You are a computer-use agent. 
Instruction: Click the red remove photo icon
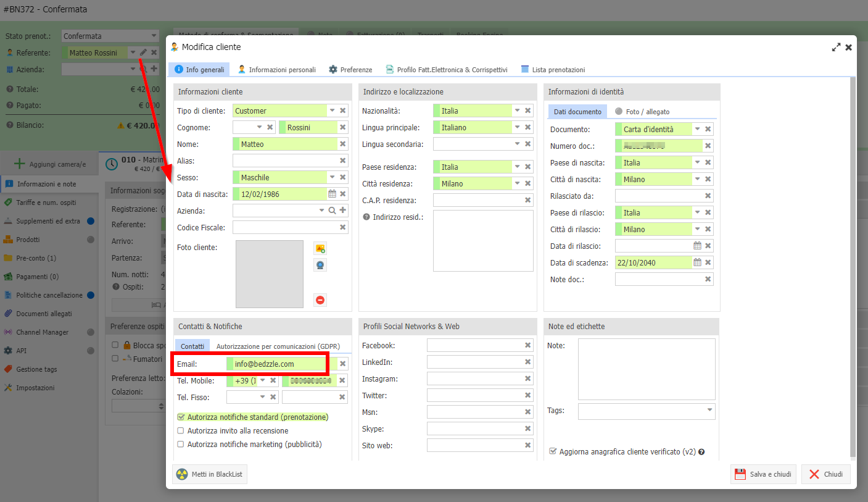320,300
